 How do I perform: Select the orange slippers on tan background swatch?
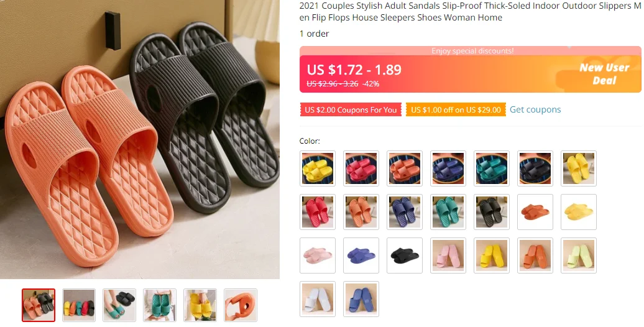pos(535,256)
